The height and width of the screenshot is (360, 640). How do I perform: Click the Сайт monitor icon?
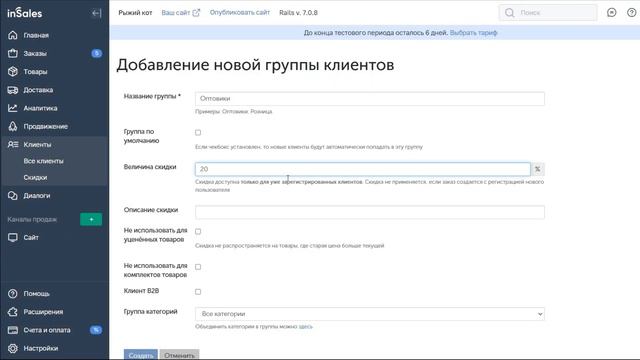(x=13, y=238)
